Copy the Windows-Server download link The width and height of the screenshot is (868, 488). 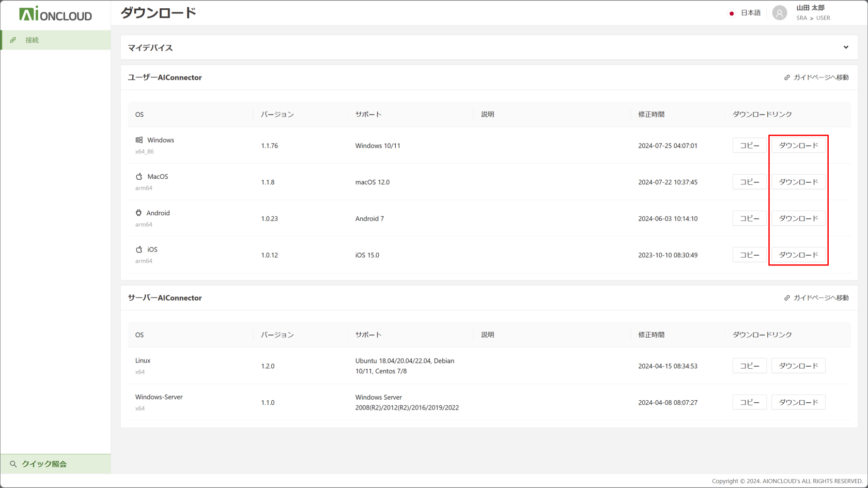pos(749,402)
